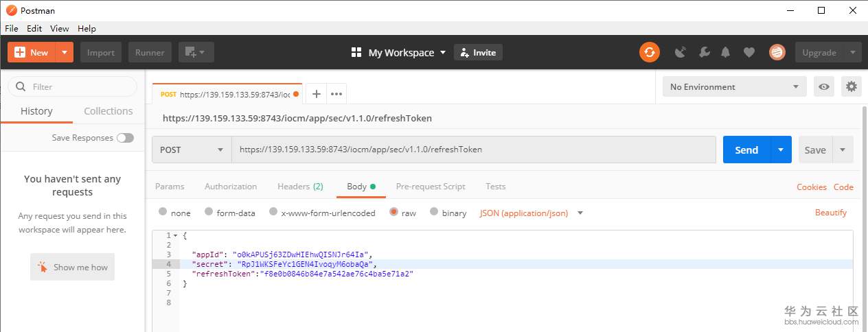This screenshot has height=332, width=868.
Task: Select x-www-form-urlencoded body type
Action: click(x=273, y=212)
